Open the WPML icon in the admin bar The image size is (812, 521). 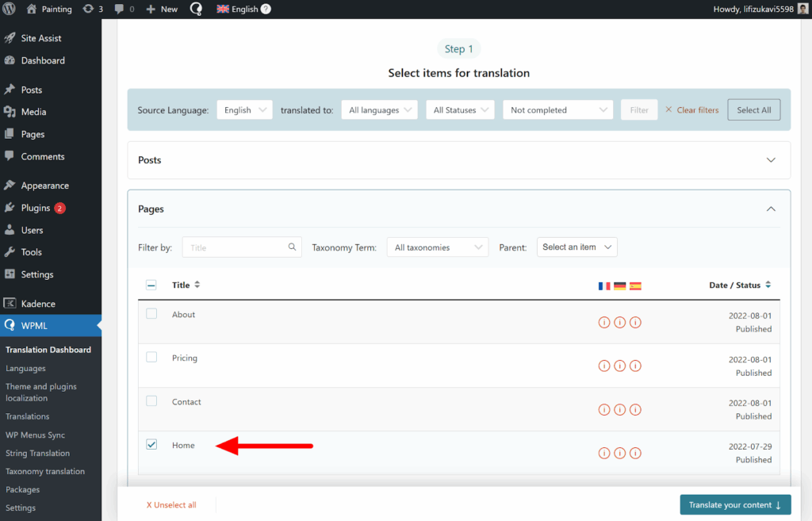coord(196,9)
